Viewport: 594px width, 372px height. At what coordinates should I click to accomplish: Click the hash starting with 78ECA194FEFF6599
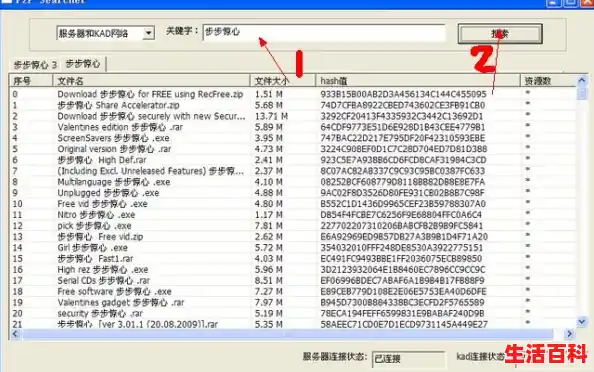(402, 314)
